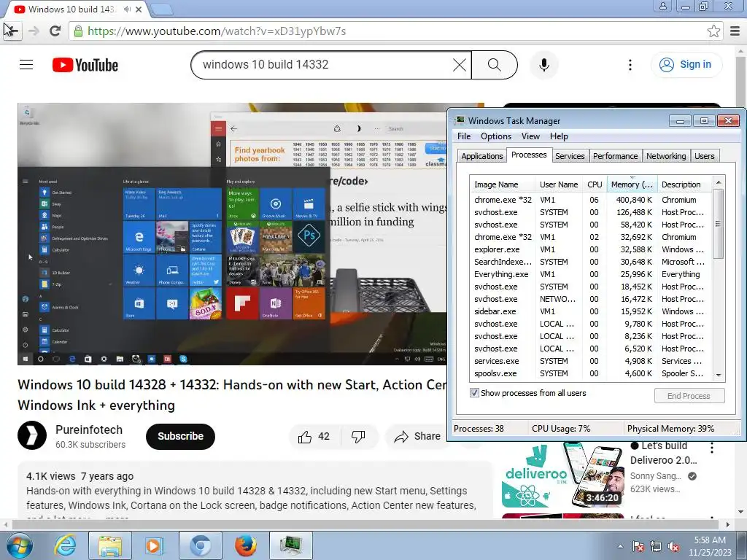This screenshot has width=747, height=560.
Task: Open the Pureinfotech channel name link
Action: [x=89, y=429]
